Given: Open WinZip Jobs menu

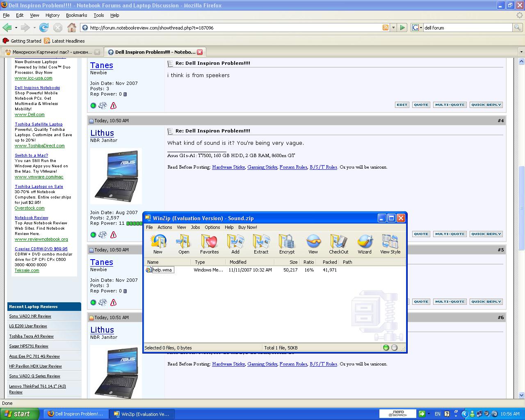Looking at the screenshot, I should (196, 227).
